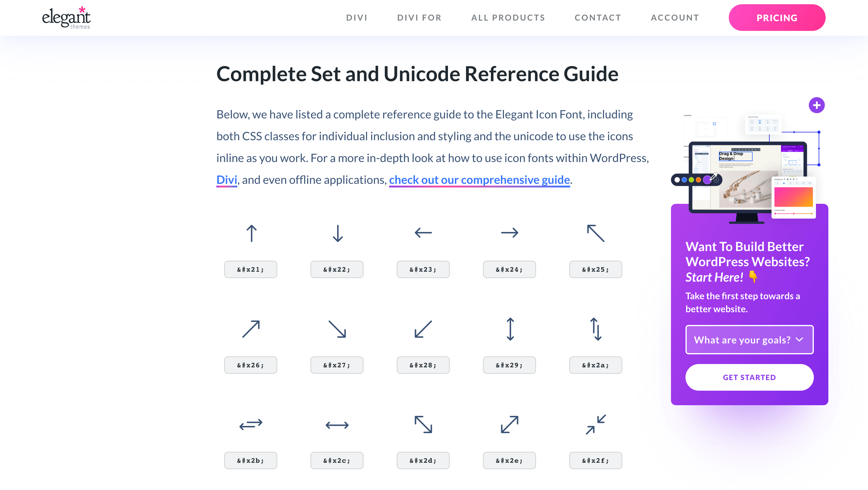Click the double-headed vertical arrow &#x29;
868x490 pixels.
509,329
